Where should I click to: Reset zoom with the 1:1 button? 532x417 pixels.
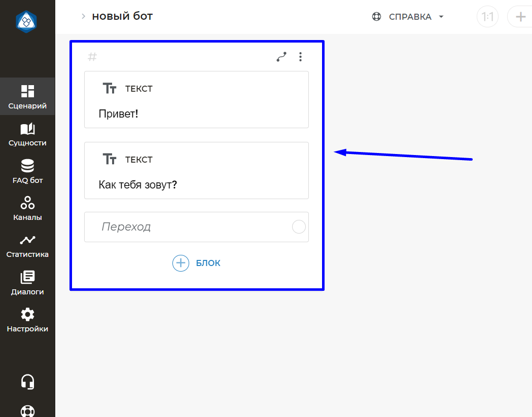pos(487,17)
